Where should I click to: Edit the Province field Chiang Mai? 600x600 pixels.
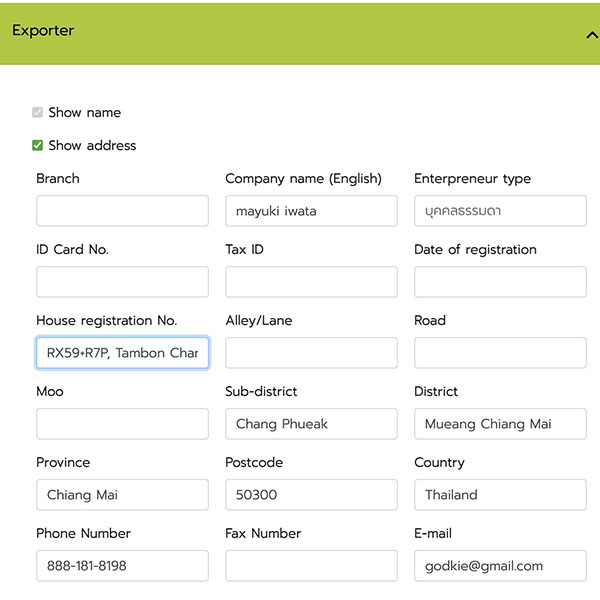click(x=122, y=495)
